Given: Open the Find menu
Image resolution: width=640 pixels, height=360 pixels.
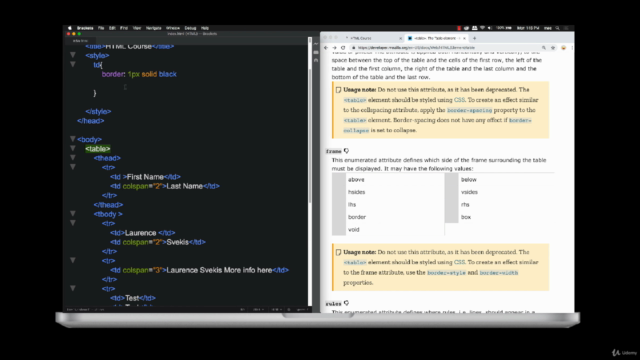Looking at the screenshot, I should click(x=124, y=28).
